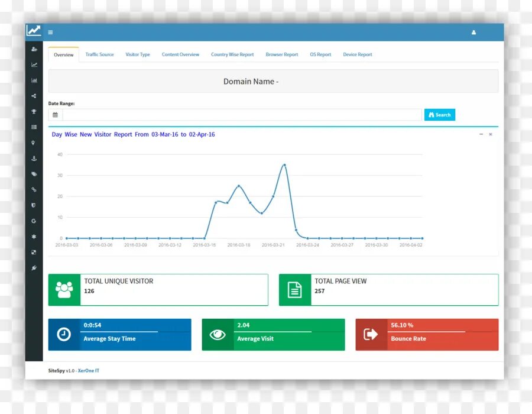The height and width of the screenshot is (414, 532).
Task: Open the asterisk sidebar icon
Action: 34,237
